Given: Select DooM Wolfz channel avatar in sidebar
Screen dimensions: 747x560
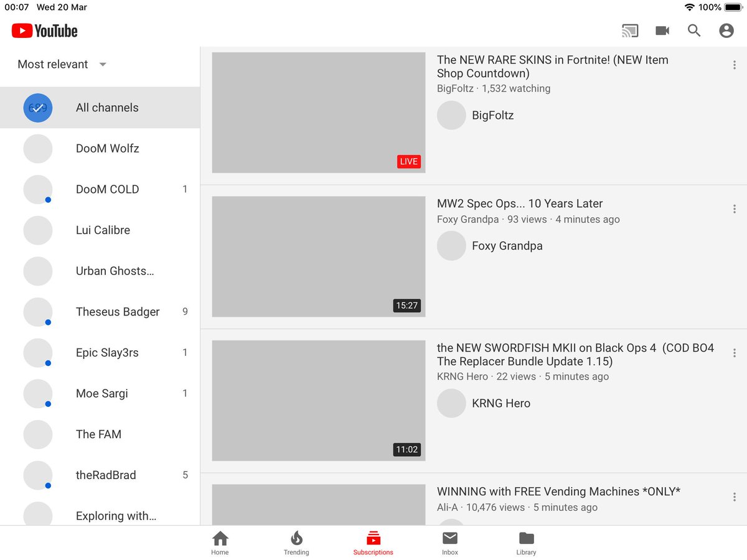Looking at the screenshot, I should (38, 149).
